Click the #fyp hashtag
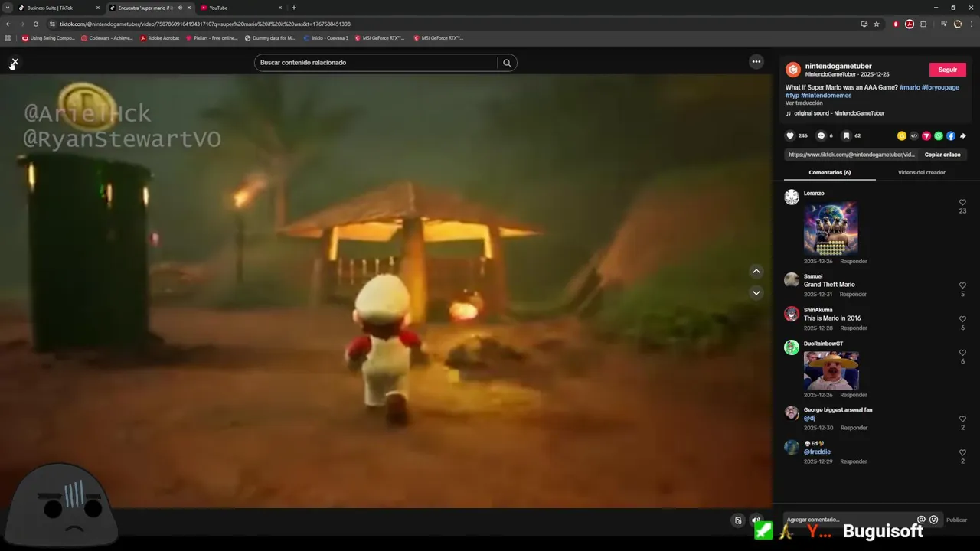980x551 pixels. click(x=792, y=96)
